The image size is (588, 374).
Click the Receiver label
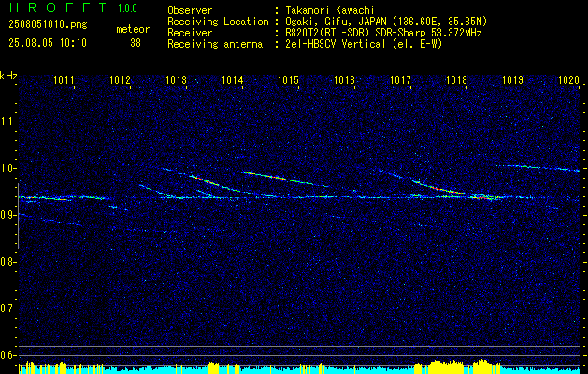[x=190, y=33]
